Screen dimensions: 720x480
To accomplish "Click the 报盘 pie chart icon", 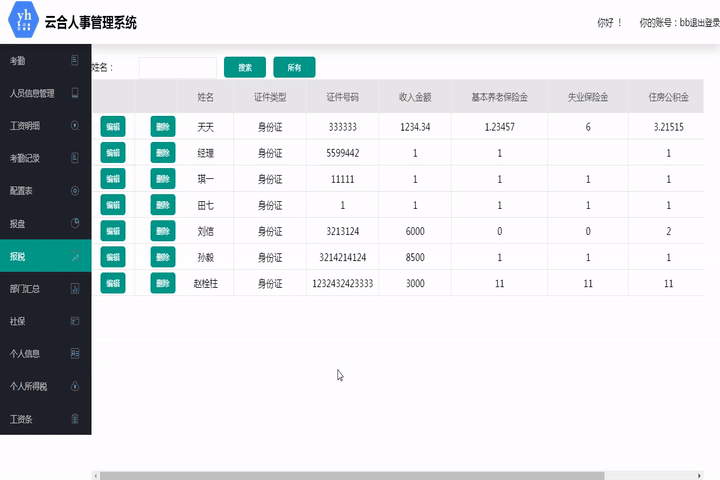I will [75, 223].
